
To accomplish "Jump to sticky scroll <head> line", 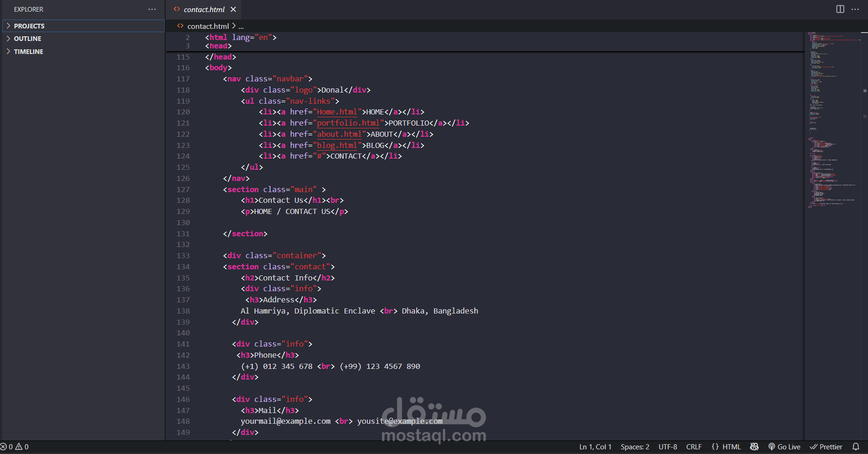I will coord(218,46).
